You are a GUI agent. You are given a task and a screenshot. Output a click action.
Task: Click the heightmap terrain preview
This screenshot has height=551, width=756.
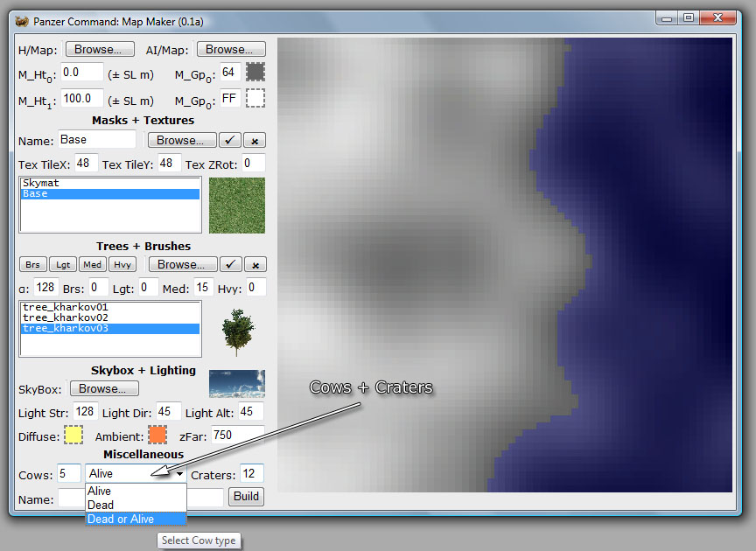coord(504,265)
